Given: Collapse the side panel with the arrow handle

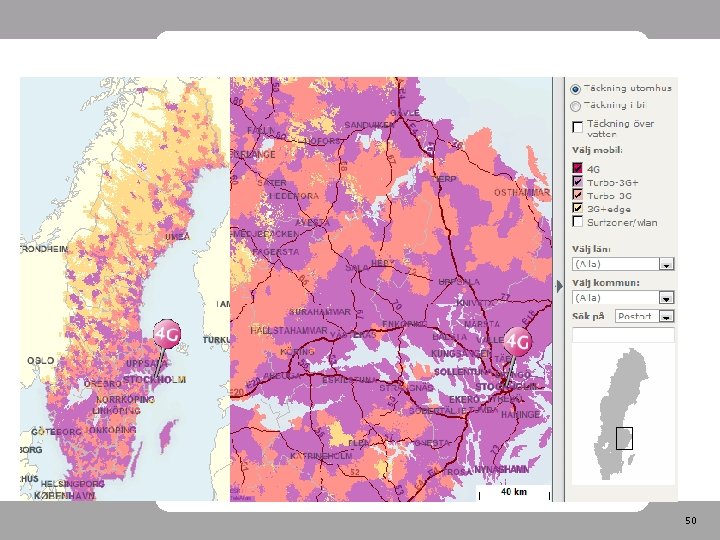Looking at the screenshot, I should pyautogui.click(x=559, y=286).
